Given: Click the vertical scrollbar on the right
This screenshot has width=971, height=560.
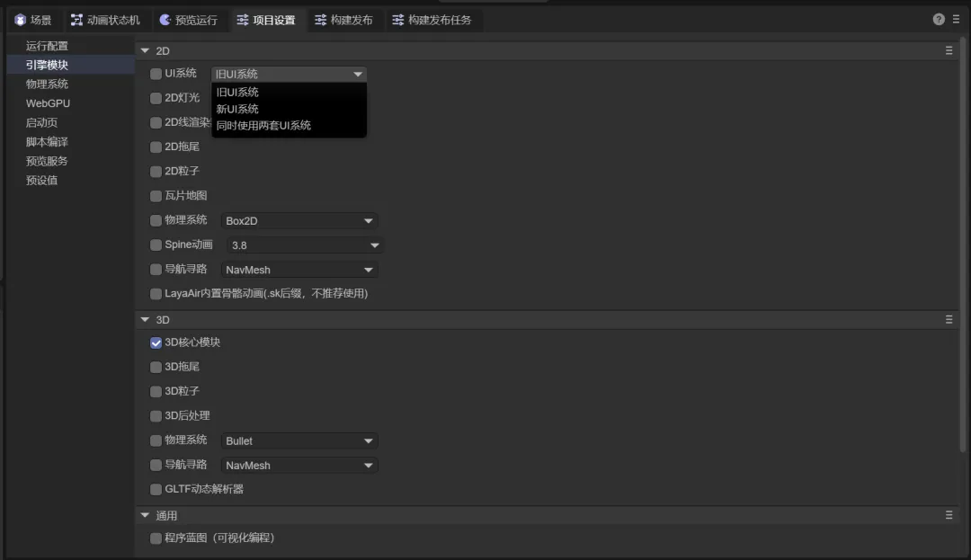Looking at the screenshot, I should click(x=962, y=244).
